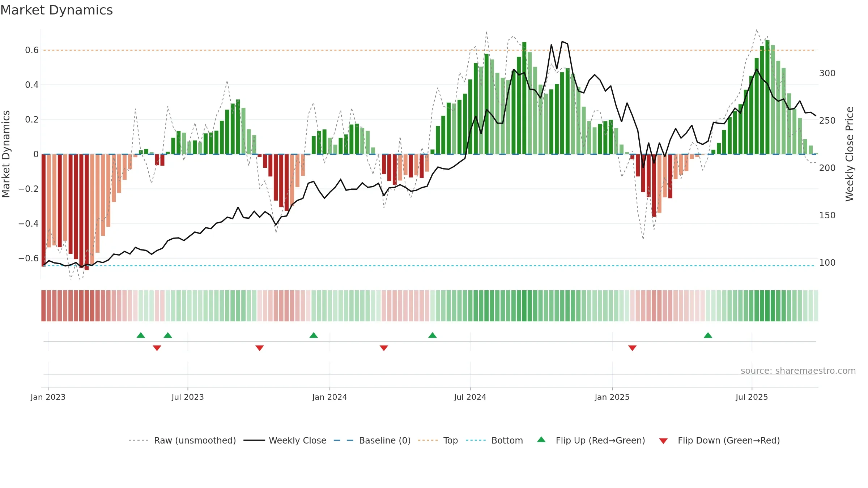Click the 250 price axis tick label
Viewport: 868px width, 488px height.
(x=827, y=121)
